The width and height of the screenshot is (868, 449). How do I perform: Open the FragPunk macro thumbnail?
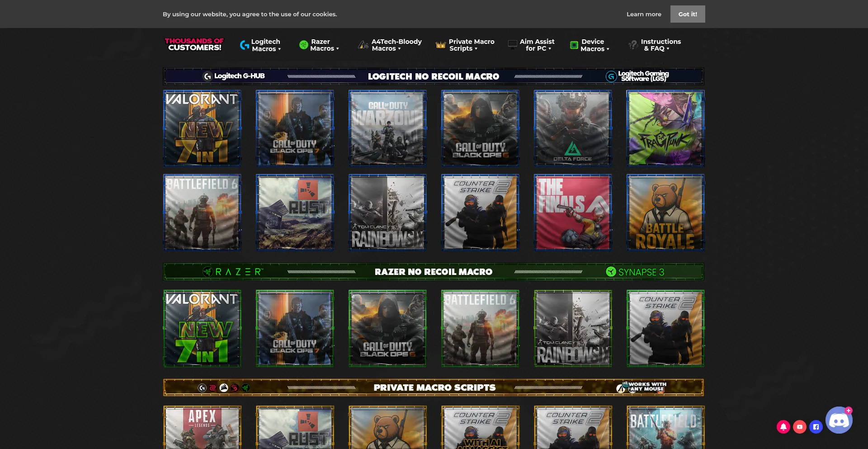coord(665,128)
